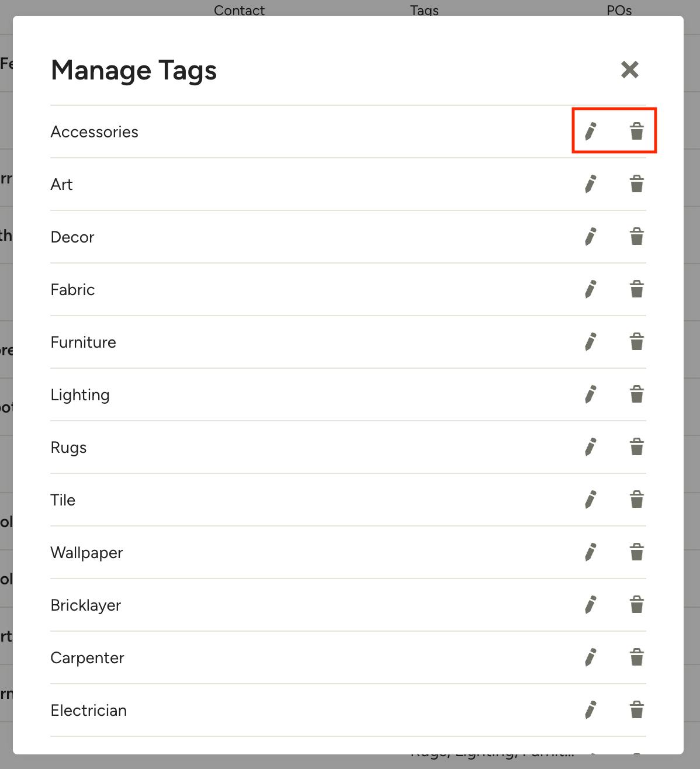The width and height of the screenshot is (700, 769).
Task: Delete the Decor tag
Action: [x=637, y=237]
